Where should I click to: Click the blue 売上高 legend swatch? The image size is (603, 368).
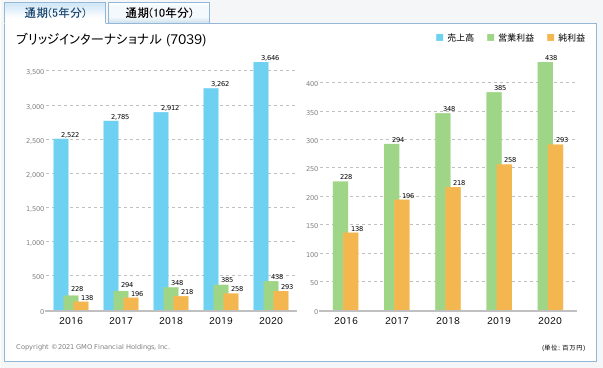pos(440,37)
